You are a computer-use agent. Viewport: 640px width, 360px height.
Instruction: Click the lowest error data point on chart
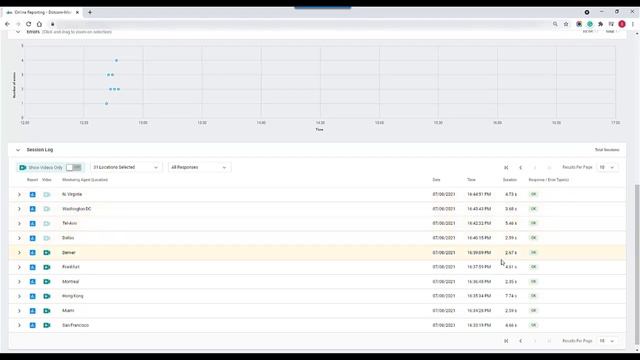pos(107,104)
